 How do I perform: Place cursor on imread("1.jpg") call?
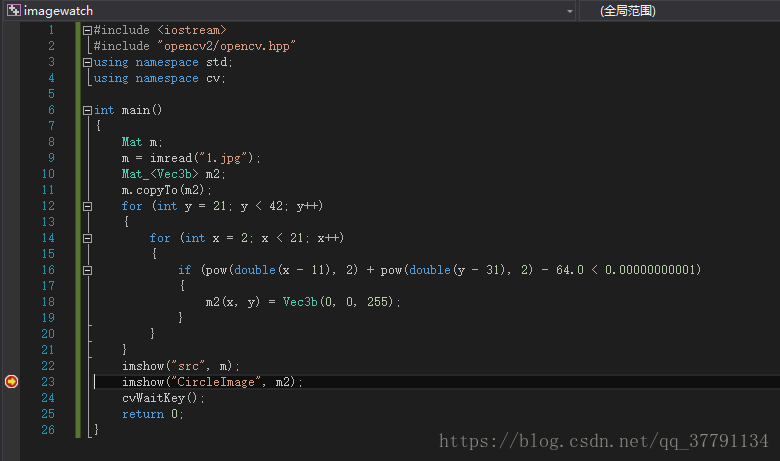(x=201, y=158)
